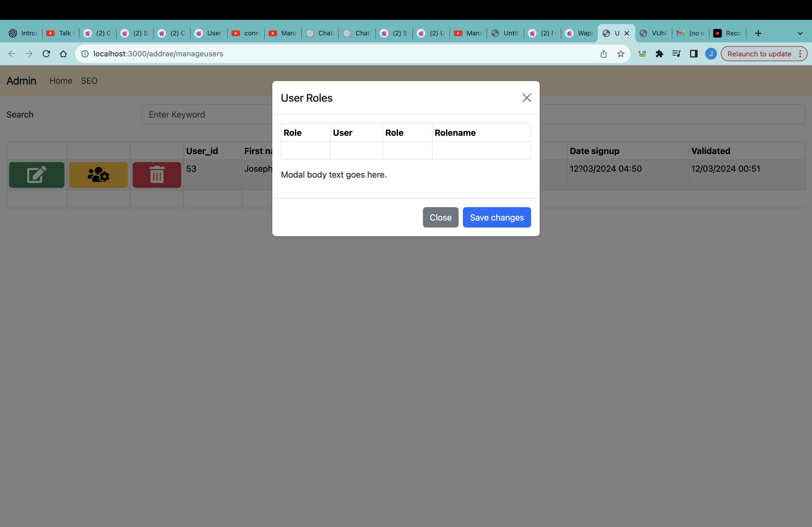812x527 pixels.
Task: Bookmark this page with star icon
Action: click(621, 54)
